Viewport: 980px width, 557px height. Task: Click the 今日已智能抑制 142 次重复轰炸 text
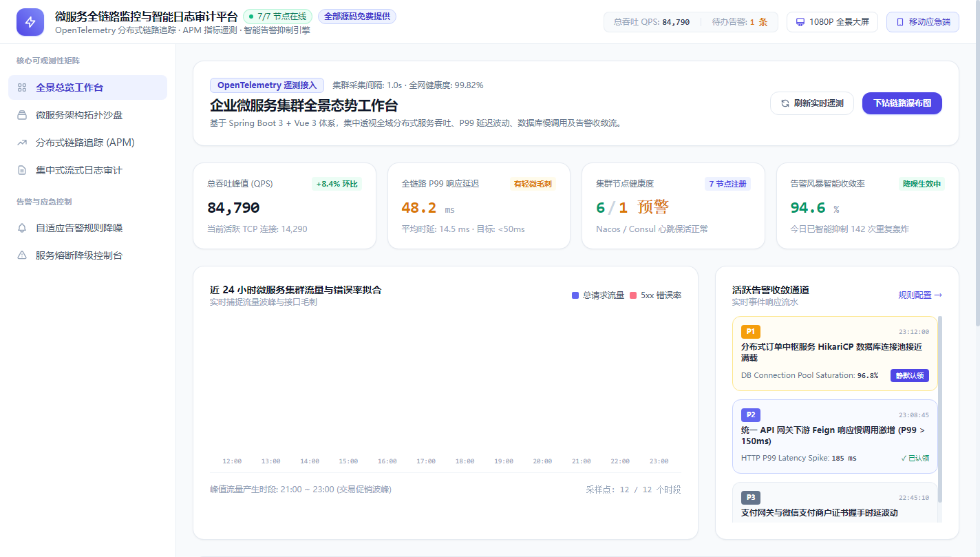[850, 229]
